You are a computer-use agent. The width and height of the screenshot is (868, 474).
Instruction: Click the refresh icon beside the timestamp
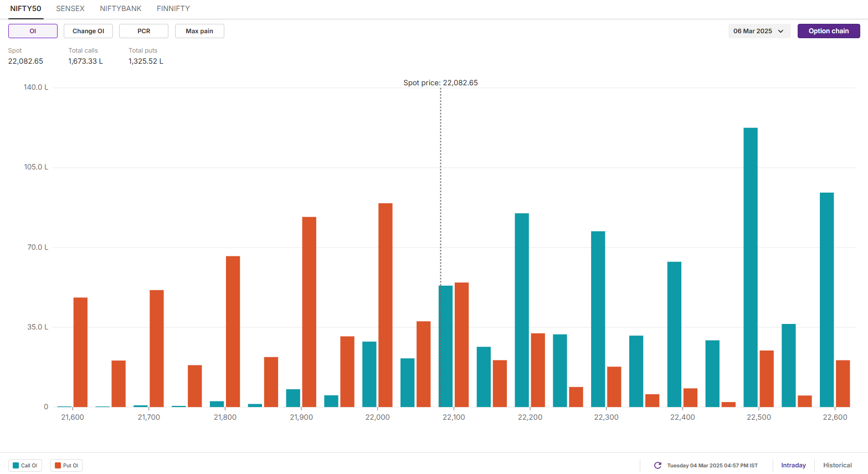point(658,466)
